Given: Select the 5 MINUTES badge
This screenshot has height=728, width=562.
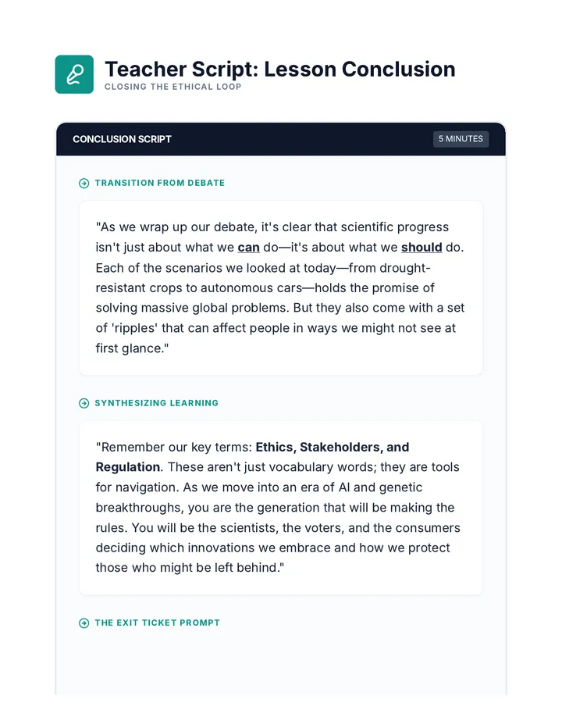Looking at the screenshot, I should tap(461, 139).
